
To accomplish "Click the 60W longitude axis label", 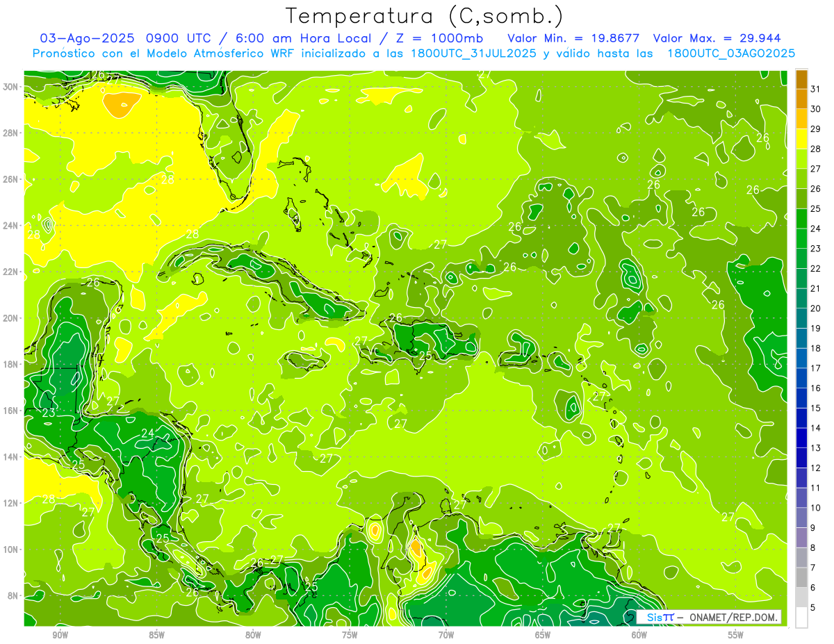I will [x=639, y=636].
